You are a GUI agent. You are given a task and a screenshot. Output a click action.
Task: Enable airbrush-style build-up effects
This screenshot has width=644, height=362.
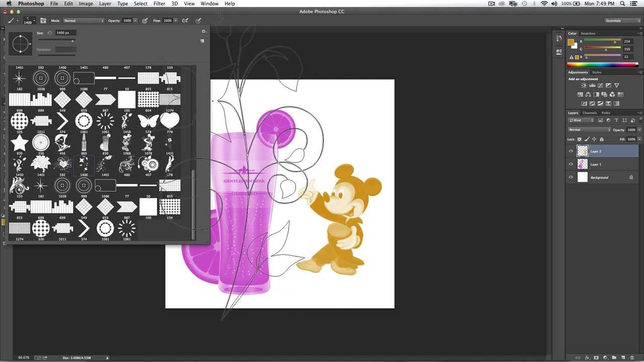[x=185, y=21]
